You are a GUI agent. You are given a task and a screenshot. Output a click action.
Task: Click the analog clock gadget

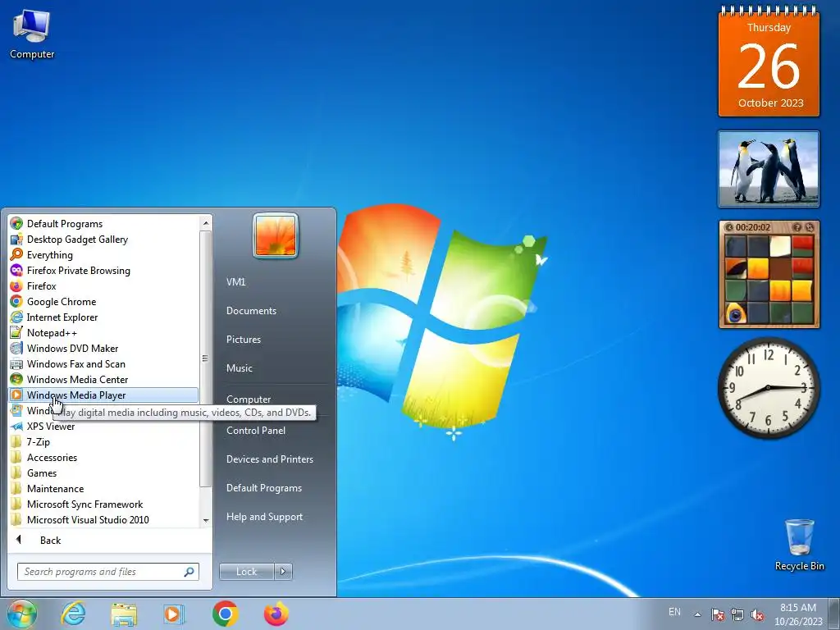(769, 387)
